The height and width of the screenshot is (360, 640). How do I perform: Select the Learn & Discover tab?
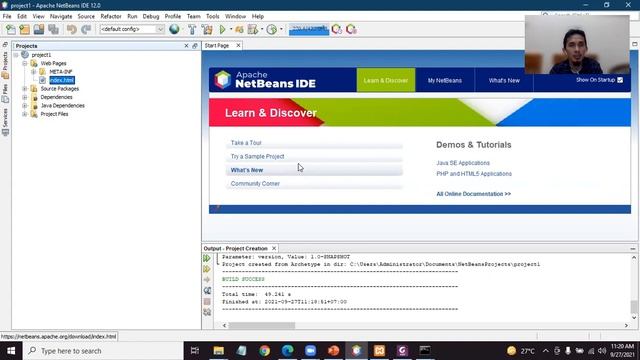pos(386,80)
